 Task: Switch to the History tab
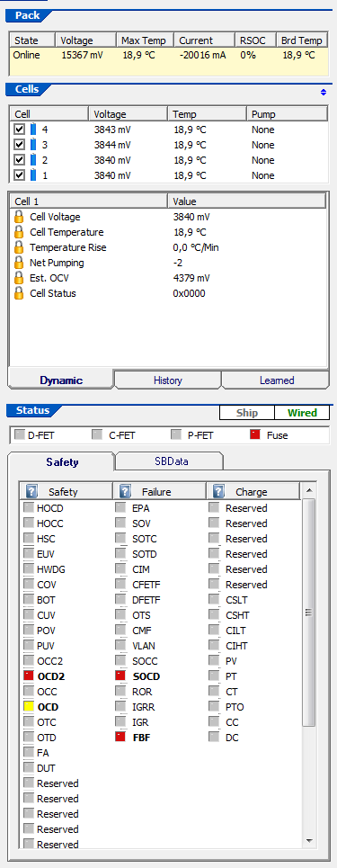(168, 380)
